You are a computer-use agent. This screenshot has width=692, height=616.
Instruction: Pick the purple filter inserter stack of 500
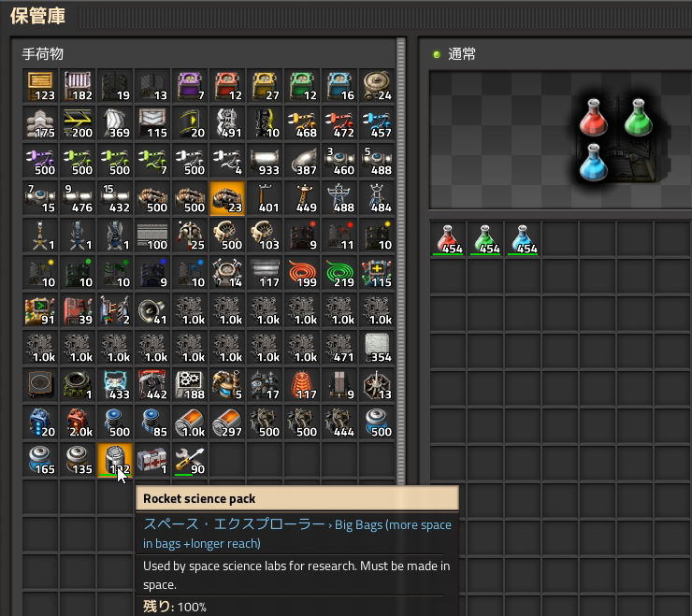pyautogui.click(x=40, y=161)
